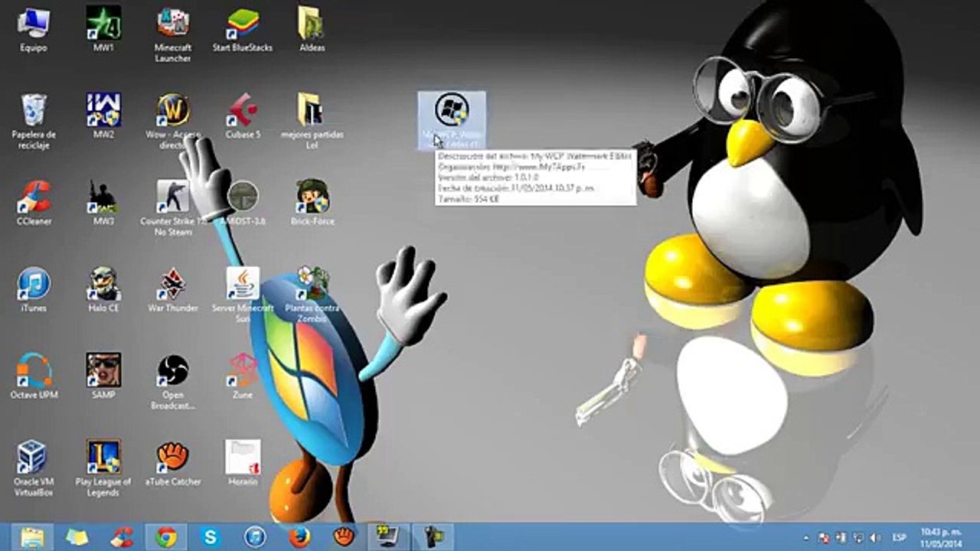980x551 pixels.
Task: Select the Oracle VM VirtualBox shortcut
Action: (x=34, y=469)
